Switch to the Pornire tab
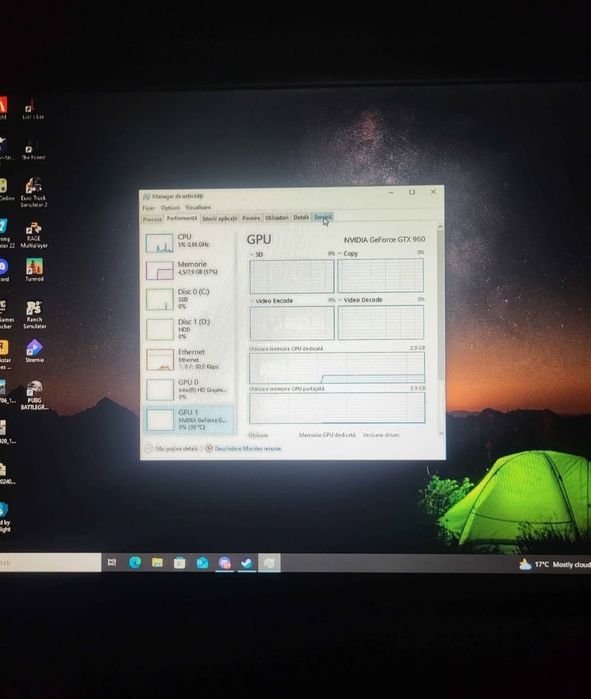The width and height of the screenshot is (591, 699). [x=251, y=218]
